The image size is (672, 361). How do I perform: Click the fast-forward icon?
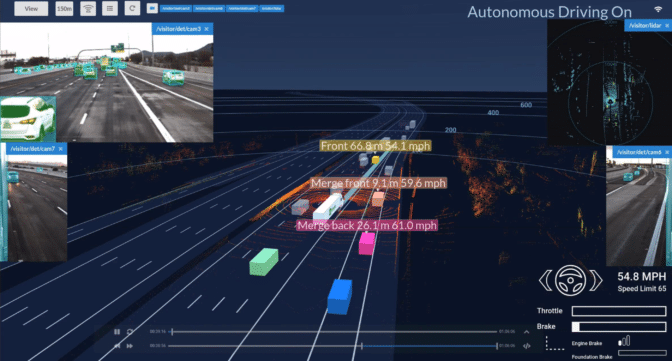[x=130, y=346]
